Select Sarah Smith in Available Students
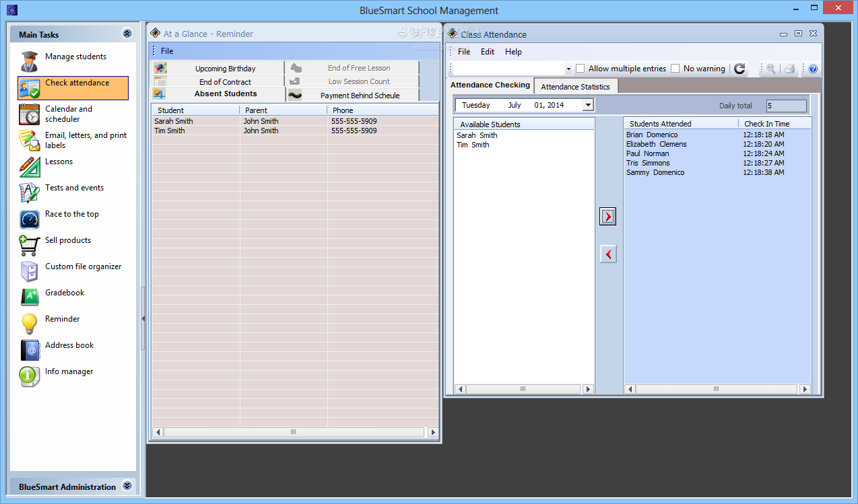The height and width of the screenshot is (504, 858). coord(477,135)
